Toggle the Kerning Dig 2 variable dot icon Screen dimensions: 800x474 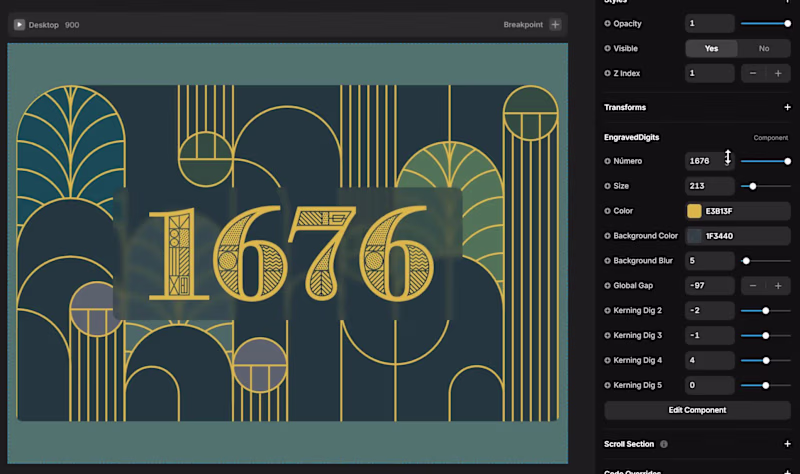607,311
